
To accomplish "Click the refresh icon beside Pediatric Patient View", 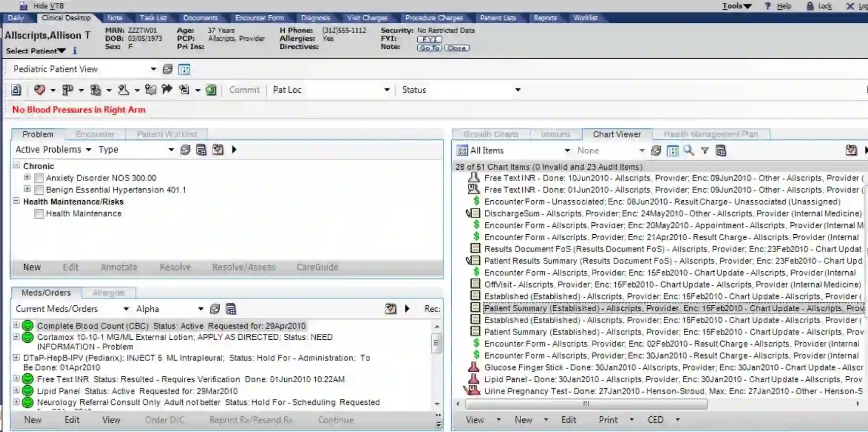I will pos(167,69).
